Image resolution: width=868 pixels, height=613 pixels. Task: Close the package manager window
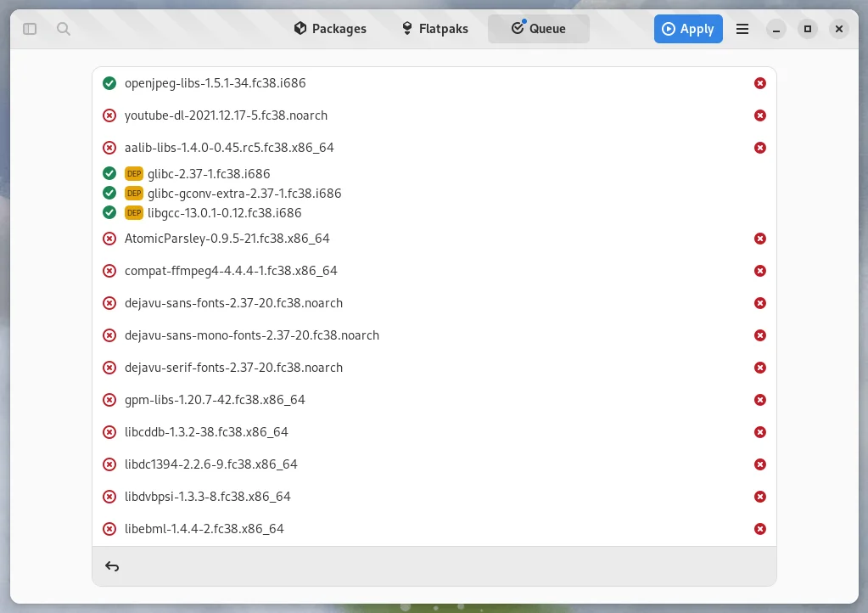pyautogui.click(x=839, y=29)
